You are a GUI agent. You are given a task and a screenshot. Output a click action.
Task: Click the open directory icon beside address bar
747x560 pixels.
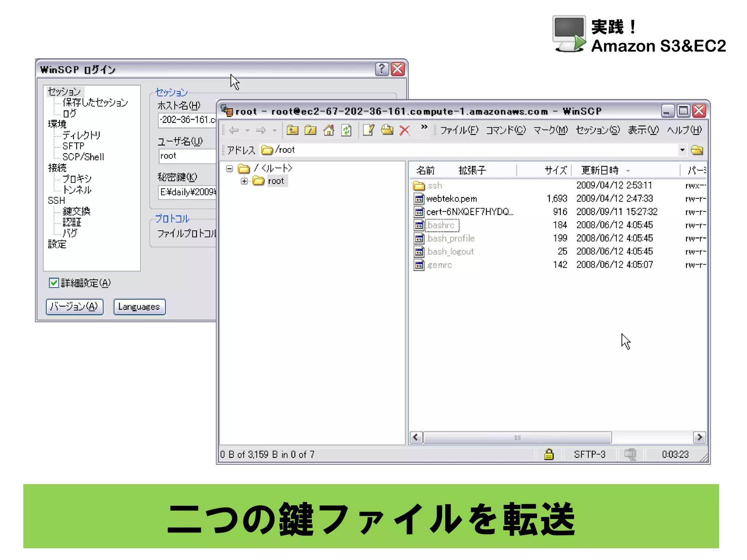(x=697, y=150)
